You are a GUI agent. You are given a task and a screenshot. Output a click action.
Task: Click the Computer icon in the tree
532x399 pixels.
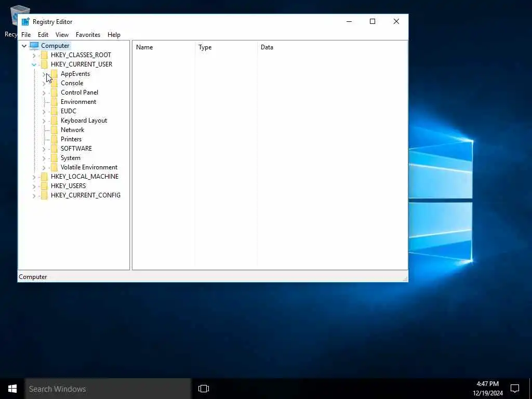coord(34,46)
